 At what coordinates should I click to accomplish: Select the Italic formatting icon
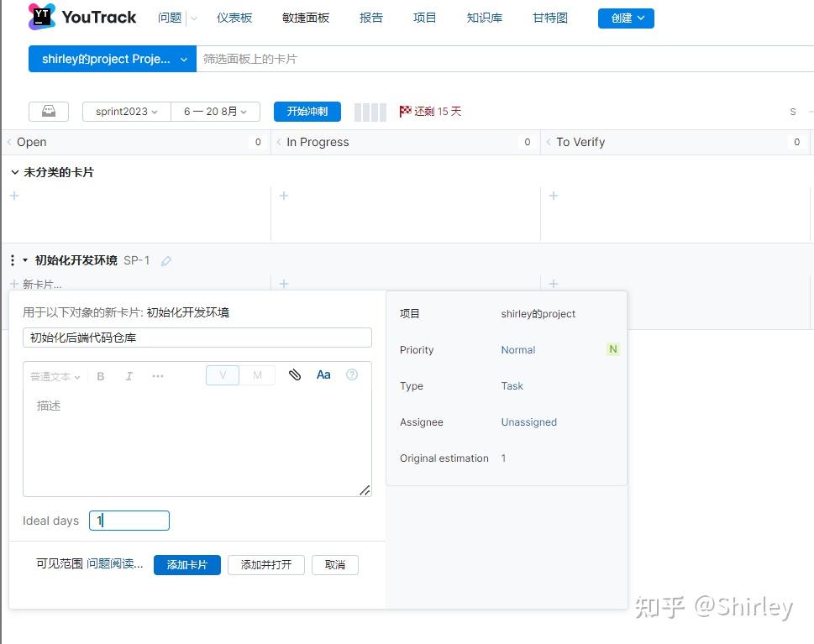pos(129,376)
